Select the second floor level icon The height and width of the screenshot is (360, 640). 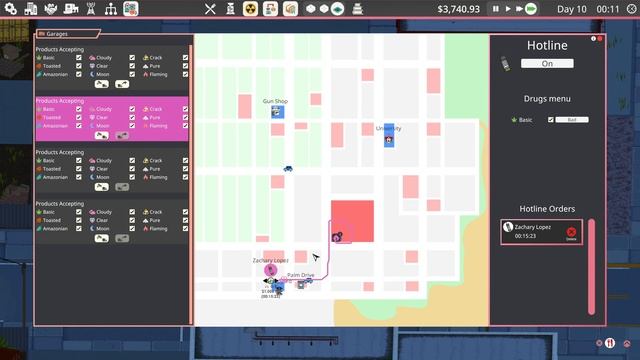324,9
